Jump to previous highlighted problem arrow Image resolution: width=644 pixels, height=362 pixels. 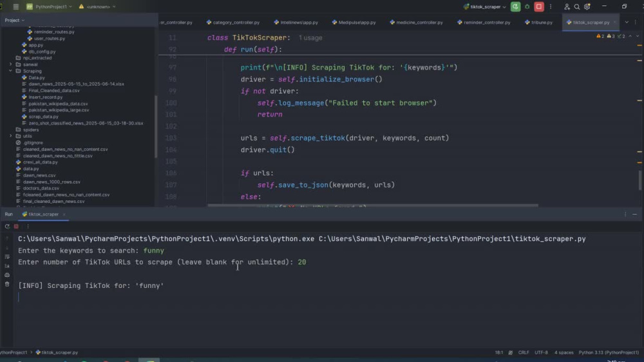[x=630, y=36]
